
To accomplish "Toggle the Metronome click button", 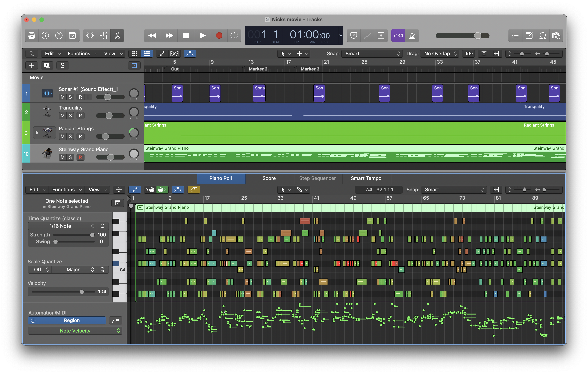I will click(x=412, y=36).
